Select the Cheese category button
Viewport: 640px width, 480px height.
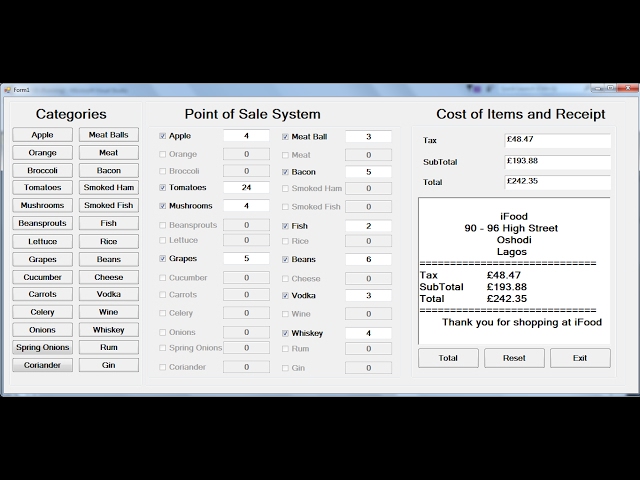click(x=109, y=277)
